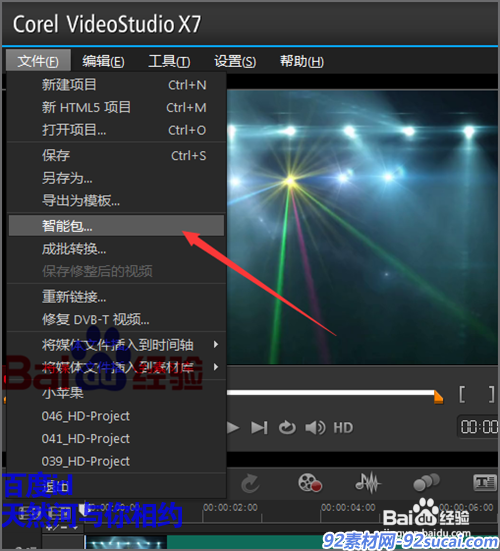Image resolution: width=500 pixels, height=551 pixels.
Task: Open the record/capture film reel option
Action: 310,482
